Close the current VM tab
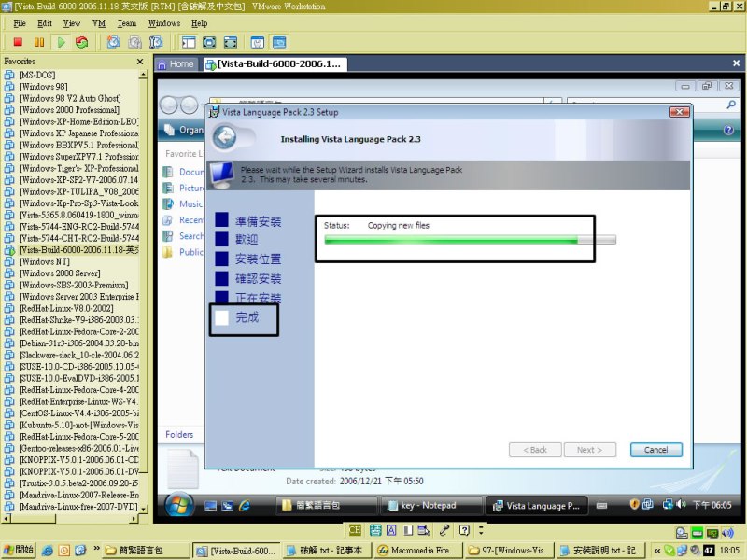The image size is (747, 560). (x=736, y=63)
